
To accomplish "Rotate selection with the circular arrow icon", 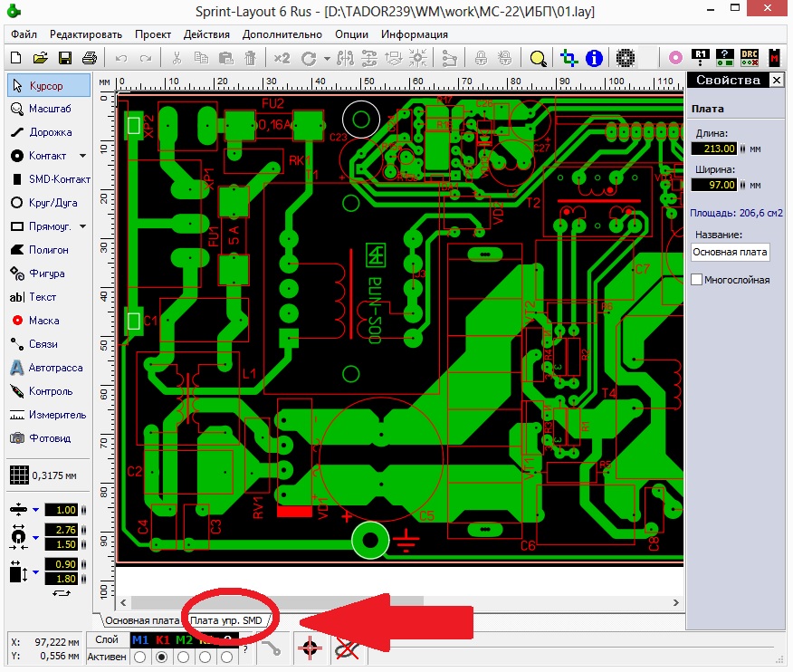I will tap(309, 58).
